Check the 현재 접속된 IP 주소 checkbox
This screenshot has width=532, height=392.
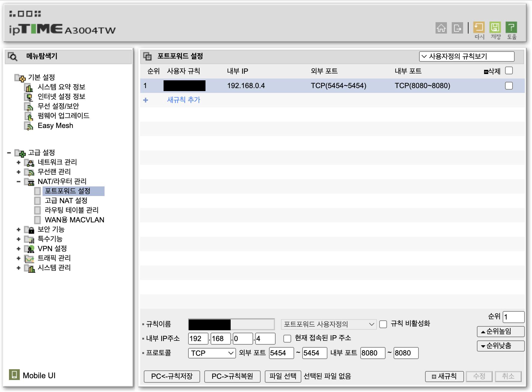[x=287, y=339]
